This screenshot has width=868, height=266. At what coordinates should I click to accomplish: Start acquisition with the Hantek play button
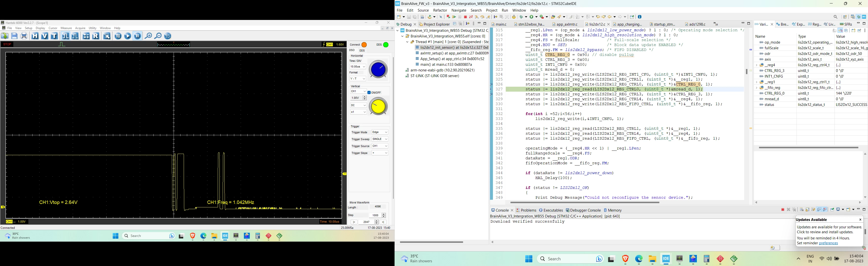click(128, 36)
